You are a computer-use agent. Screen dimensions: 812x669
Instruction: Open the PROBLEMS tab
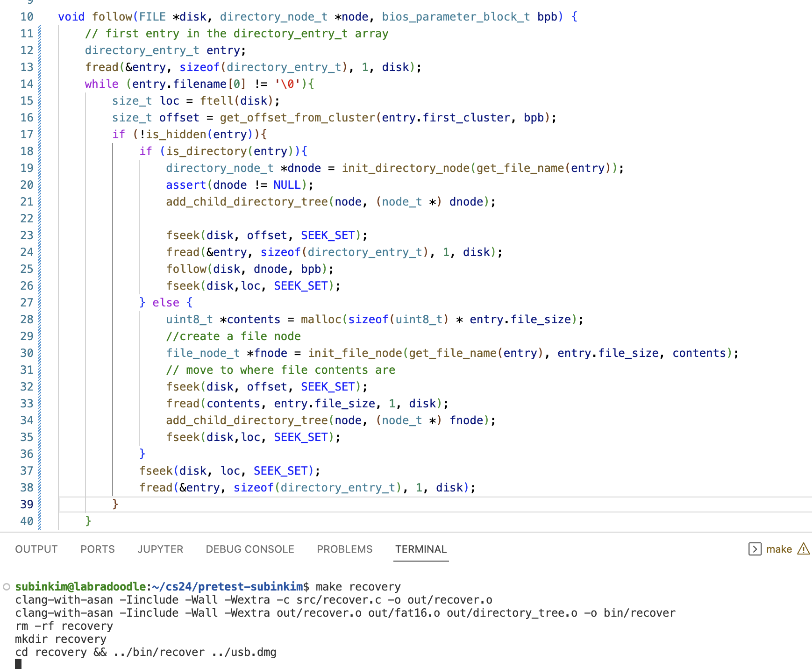[x=344, y=549]
